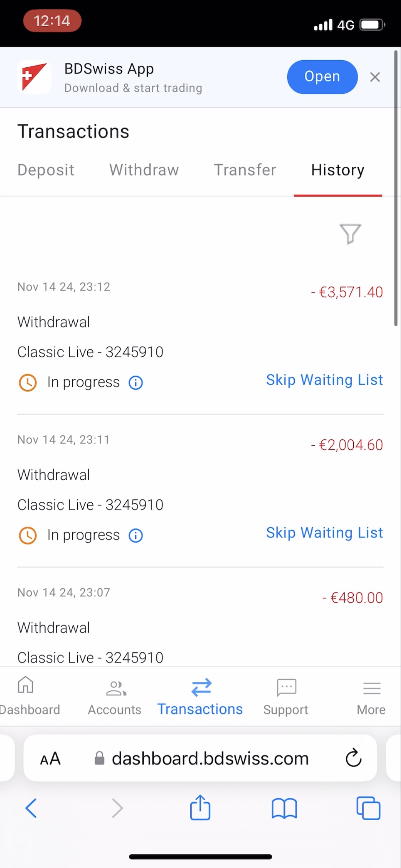The image size is (401, 868).
Task: Tap info icon on €3,571.40 withdrawal
Action: point(135,383)
